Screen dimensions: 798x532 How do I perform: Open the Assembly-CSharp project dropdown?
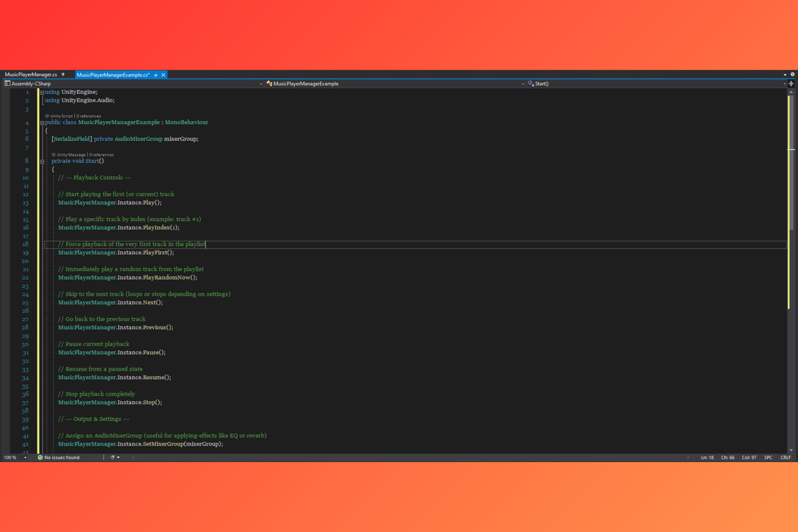(x=262, y=84)
